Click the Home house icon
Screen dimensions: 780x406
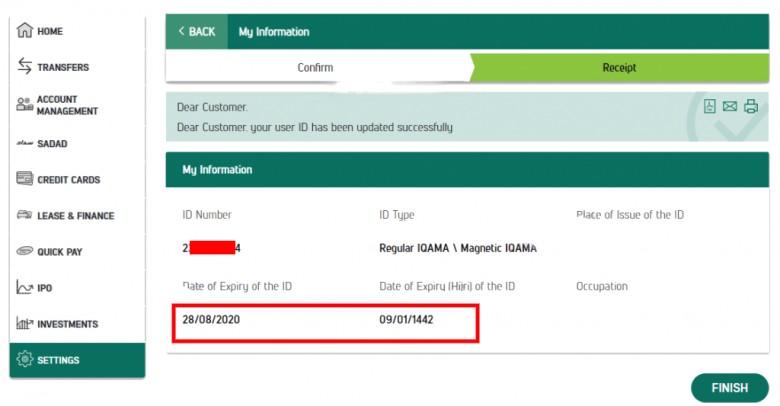24,30
